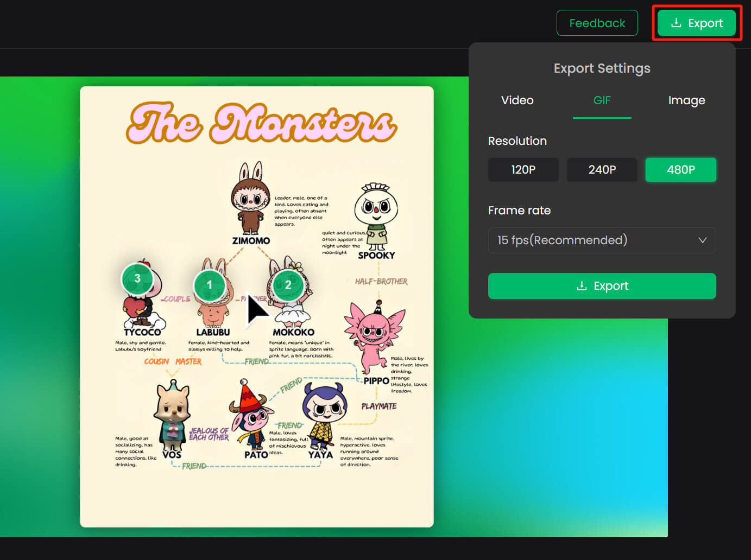Click the HALF-BROTHER relationship label
The height and width of the screenshot is (560, 751).
[x=381, y=281]
